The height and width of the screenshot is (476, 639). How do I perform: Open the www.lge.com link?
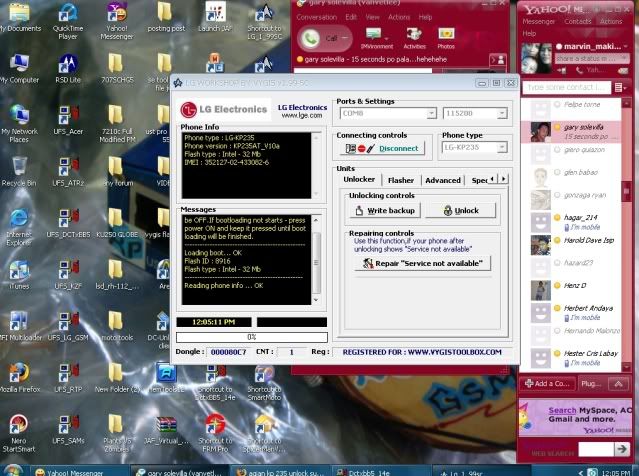pyautogui.click(x=302, y=116)
